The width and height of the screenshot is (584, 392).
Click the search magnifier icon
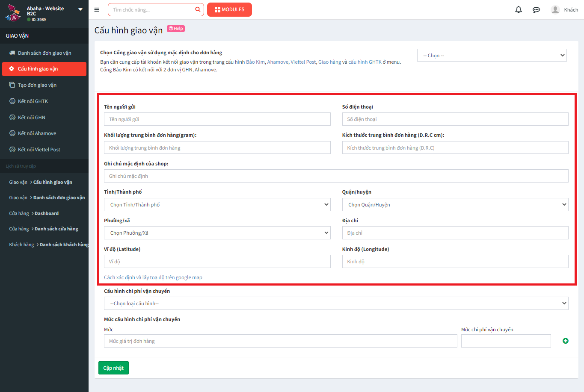[x=198, y=9]
